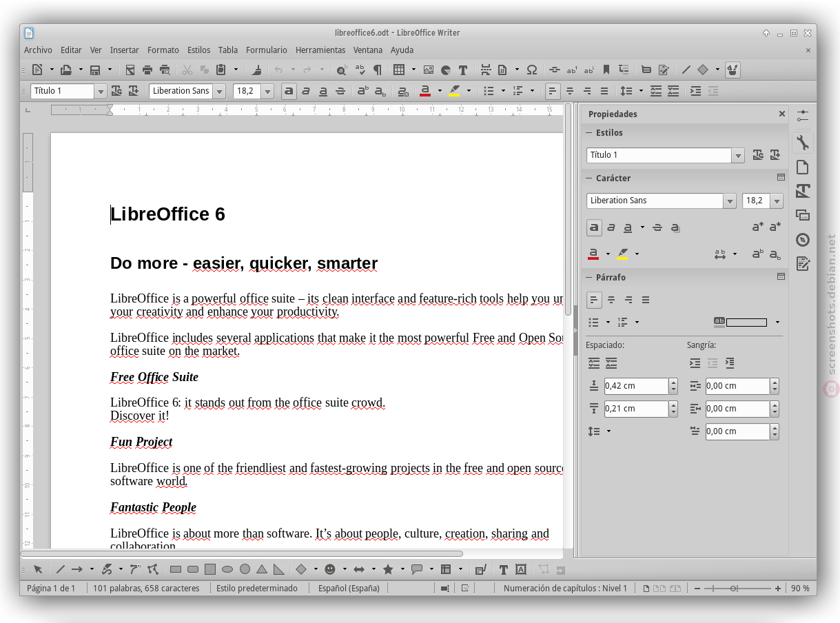Click the sidebar red font color button
Image resolution: width=840 pixels, height=623 pixels.
coord(593,254)
